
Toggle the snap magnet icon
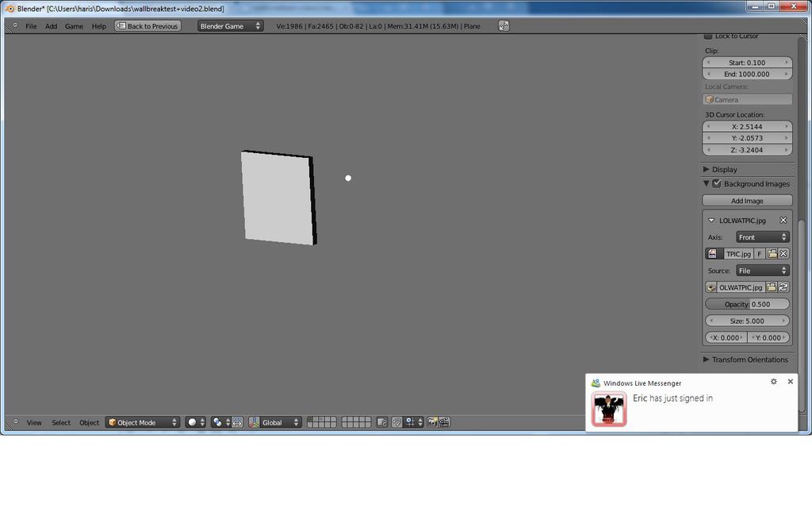coord(396,422)
